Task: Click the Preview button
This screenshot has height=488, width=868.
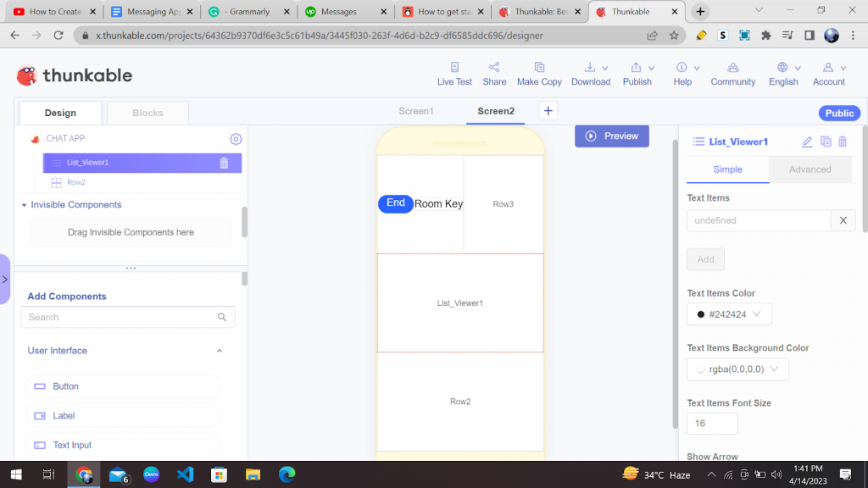Action: (611, 136)
